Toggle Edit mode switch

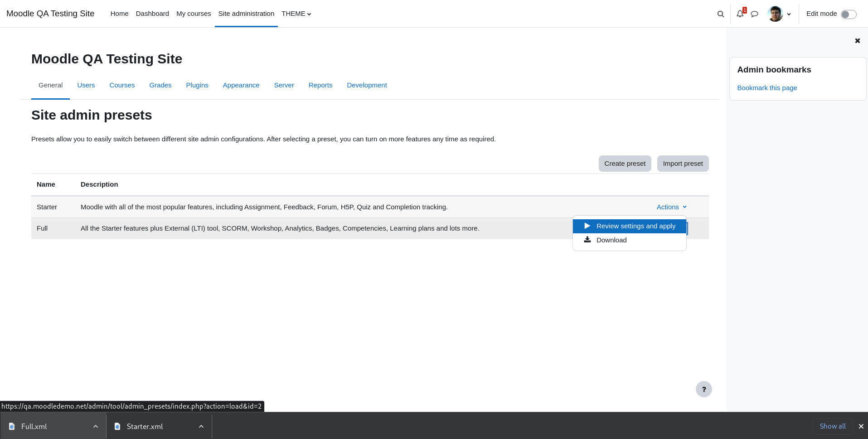tap(849, 14)
